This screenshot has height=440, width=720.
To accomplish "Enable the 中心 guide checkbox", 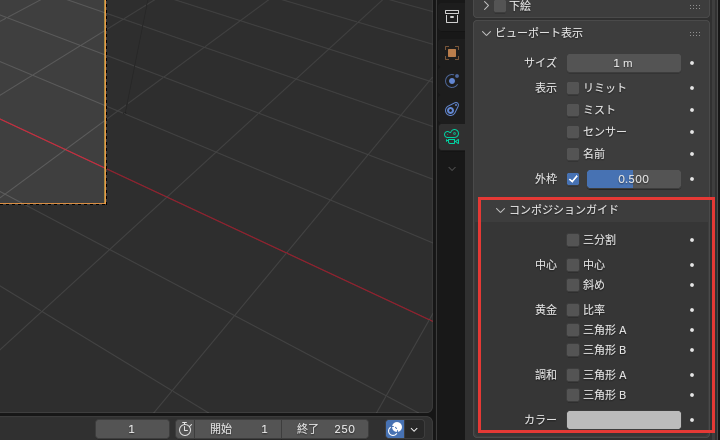I will pyautogui.click(x=573, y=265).
